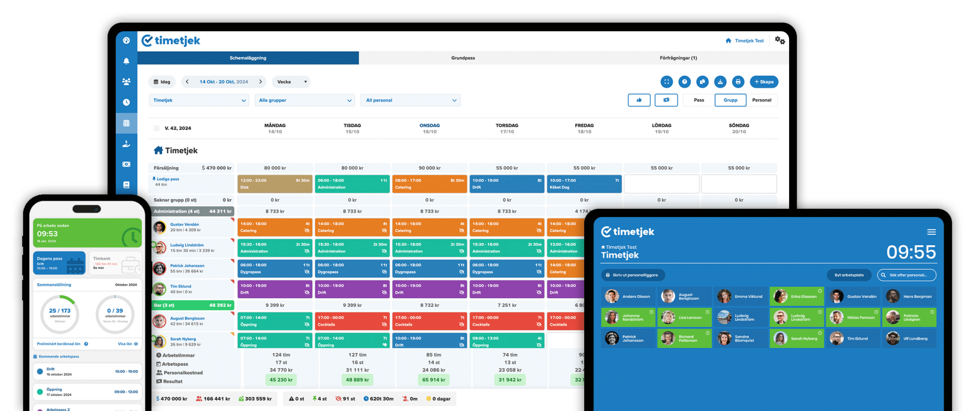Click the ONSDAG 16/10 column header
The height and width of the screenshot is (411, 980).
point(429,128)
